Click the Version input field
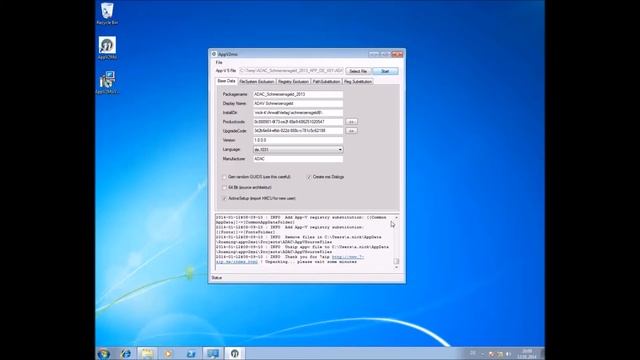Screen dimensions: 640x360 tap(298, 140)
